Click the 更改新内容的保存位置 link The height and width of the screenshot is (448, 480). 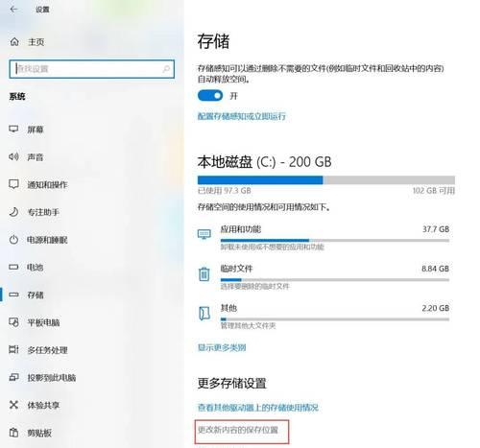pyautogui.click(x=238, y=430)
